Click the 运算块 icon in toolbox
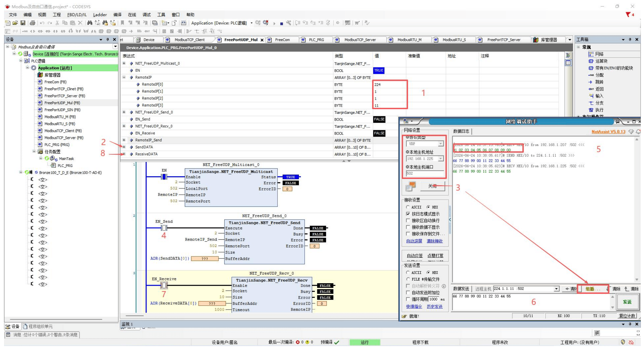 [591, 61]
